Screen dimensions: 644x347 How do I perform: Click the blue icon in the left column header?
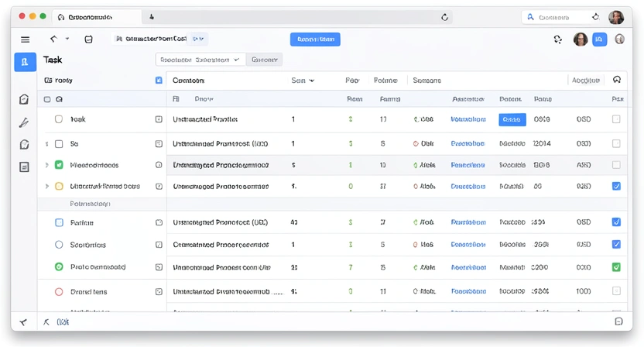(159, 81)
